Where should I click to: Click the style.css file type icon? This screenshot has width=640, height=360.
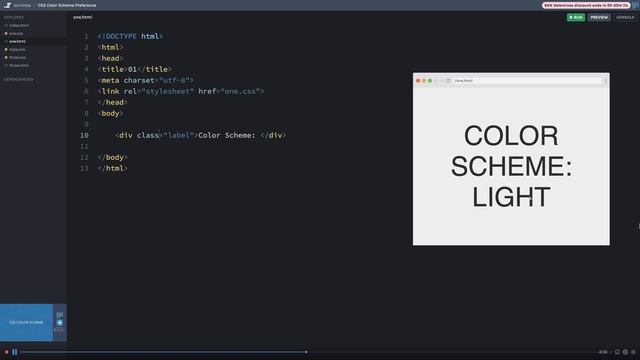6,49
